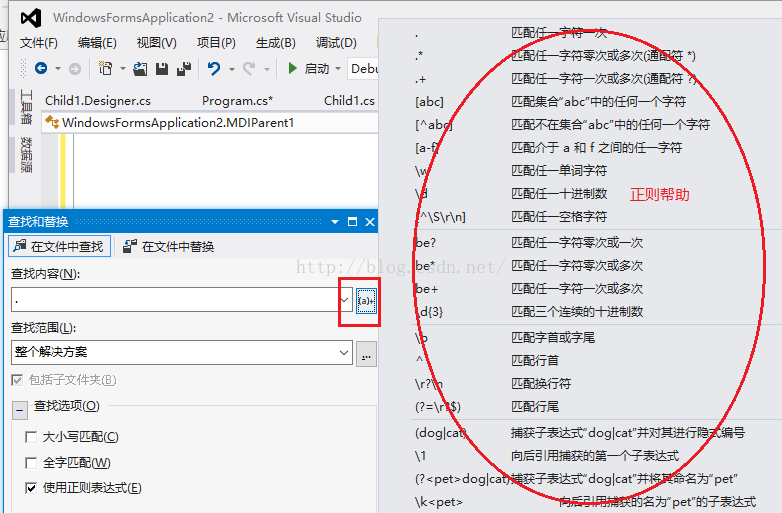Click the Visual Studio logo icon
This screenshot has height=513, width=782.
point(31,18)
